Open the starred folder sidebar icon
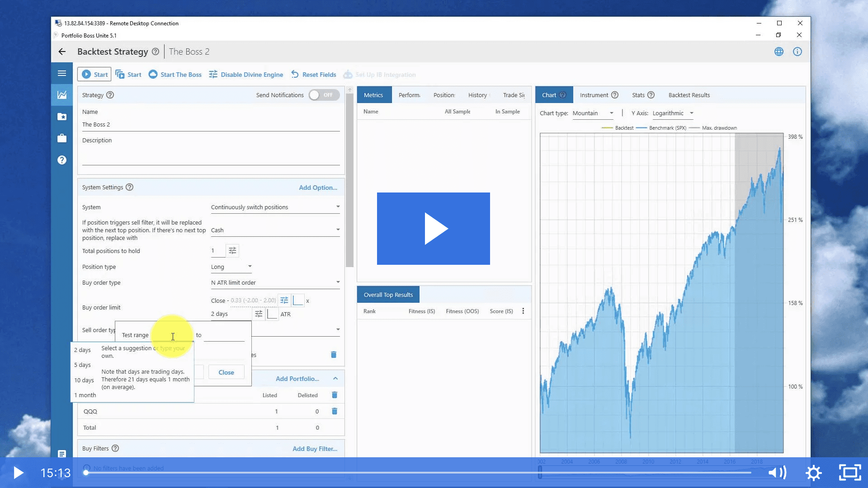This screenshot has height=488, width=868. coord(62,117)
